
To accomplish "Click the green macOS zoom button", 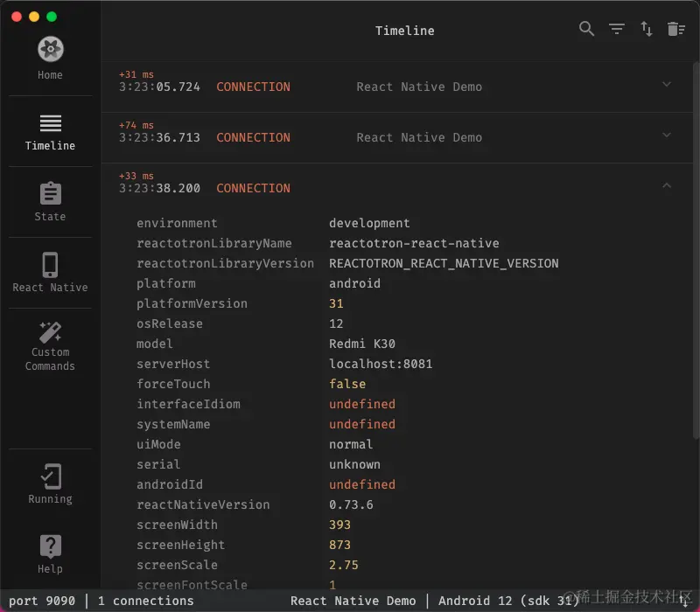I will (52, 17).
